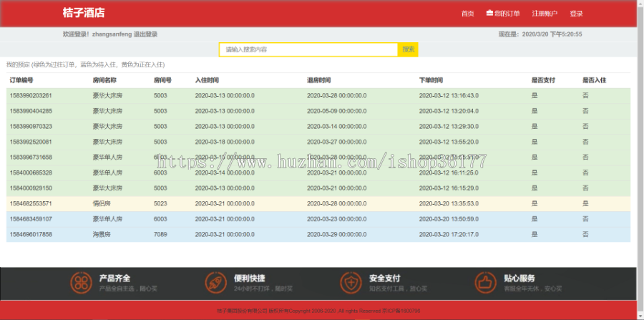Click the 贴心服务 footer heading
The width and height of the screenshot is (644, 320).
click(x=519, y=278)
